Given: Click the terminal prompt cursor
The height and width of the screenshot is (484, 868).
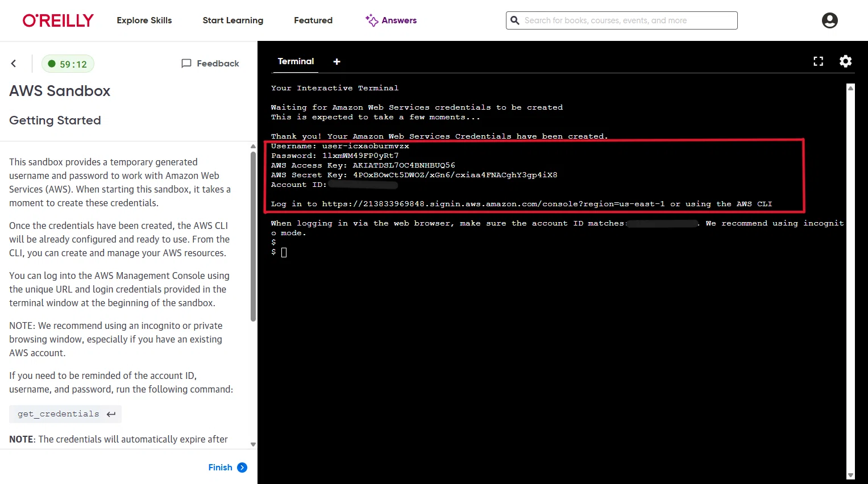Looking at the screenshot, I should (x=284, y=252).
